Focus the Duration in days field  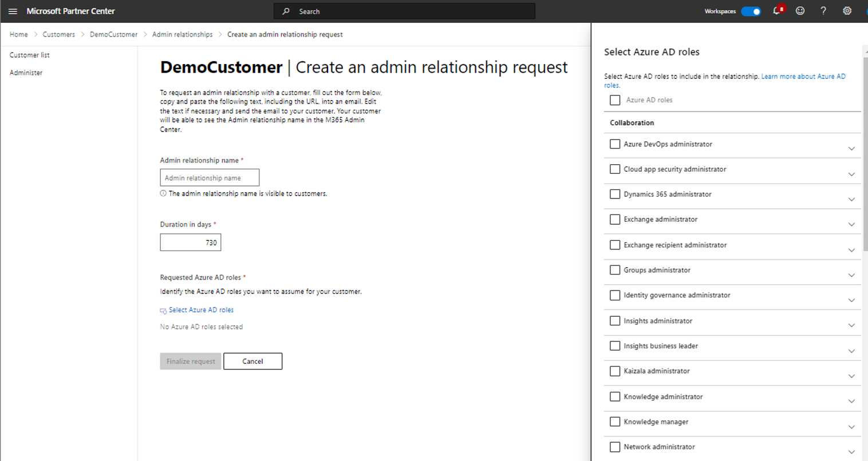[x=191, y=243]
